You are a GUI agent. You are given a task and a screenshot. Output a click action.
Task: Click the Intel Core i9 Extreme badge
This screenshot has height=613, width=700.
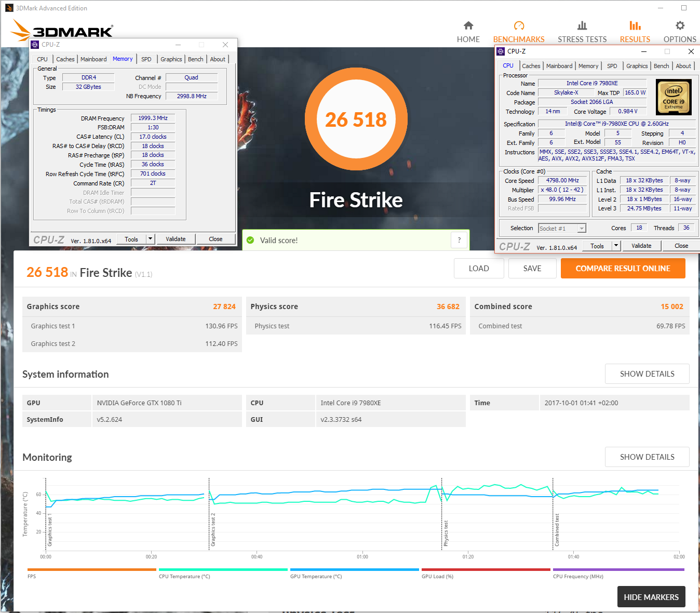[674, 97]
